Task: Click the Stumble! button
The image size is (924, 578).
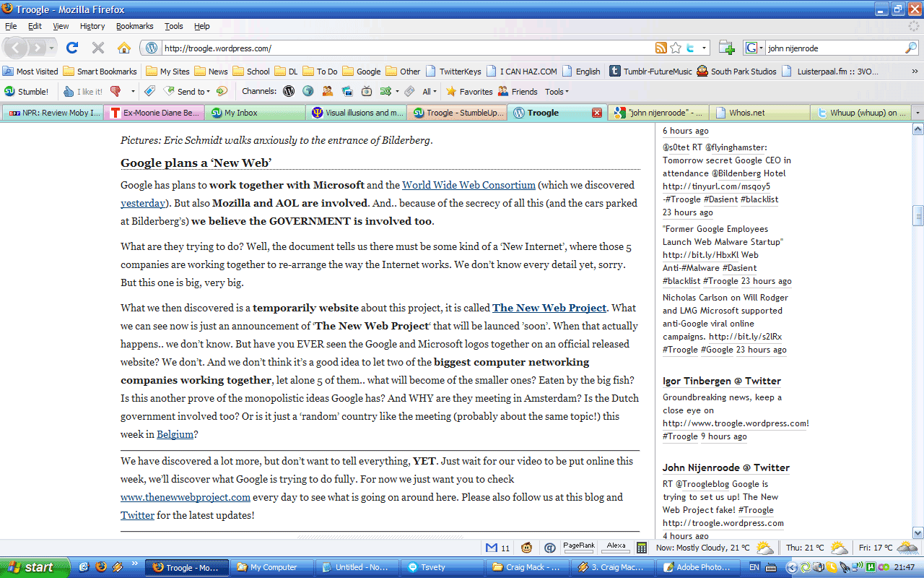Action: coord(27,92)
